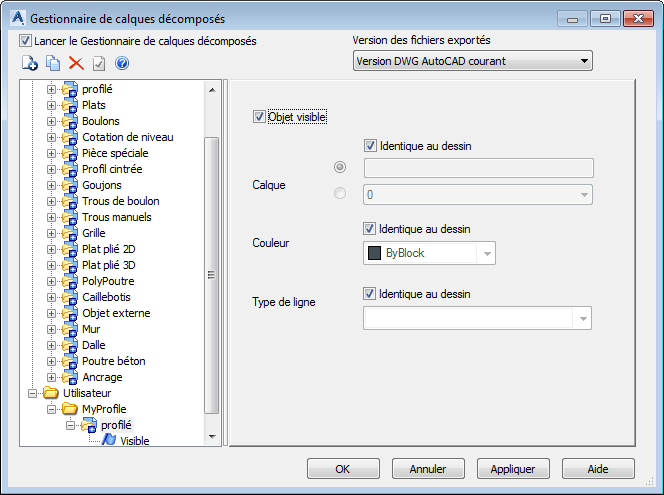Viewport: 664px width, 495px height.
Task: Click the Pièce spéciale object icon
Action: point(70,153)
